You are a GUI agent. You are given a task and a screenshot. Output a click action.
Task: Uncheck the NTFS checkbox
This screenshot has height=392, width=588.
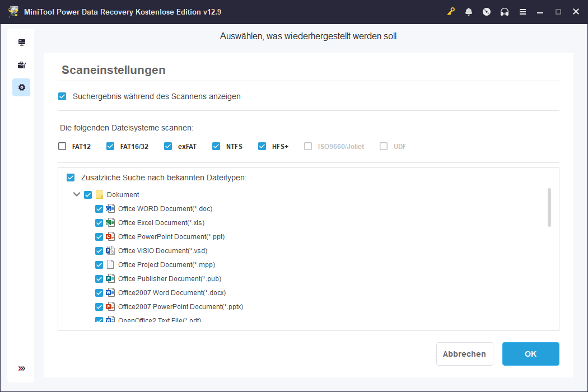pos(216,146)
